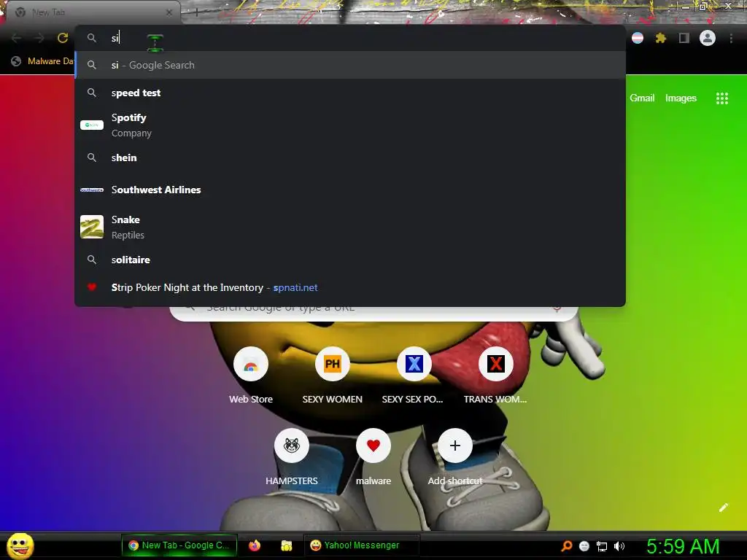The width and height of the screenshot is (747, 560).
Task: Open the Web Store shortcut
Action: click(x=251, y=364)
